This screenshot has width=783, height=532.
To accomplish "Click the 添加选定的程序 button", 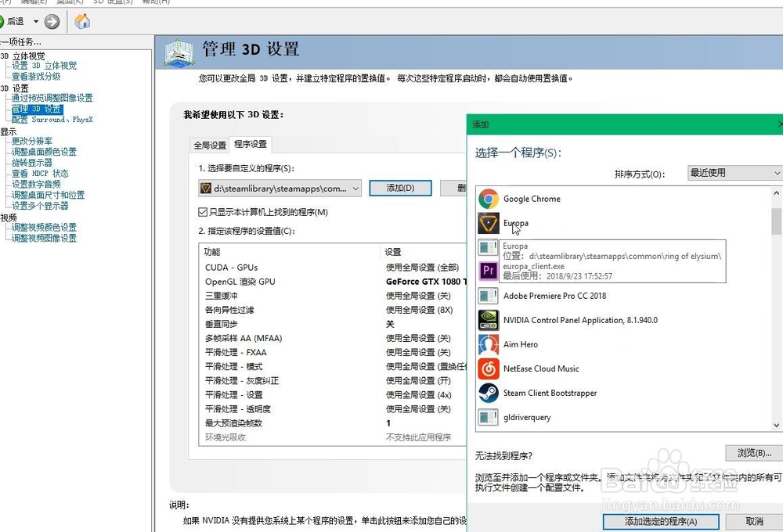I will [660, 520].
